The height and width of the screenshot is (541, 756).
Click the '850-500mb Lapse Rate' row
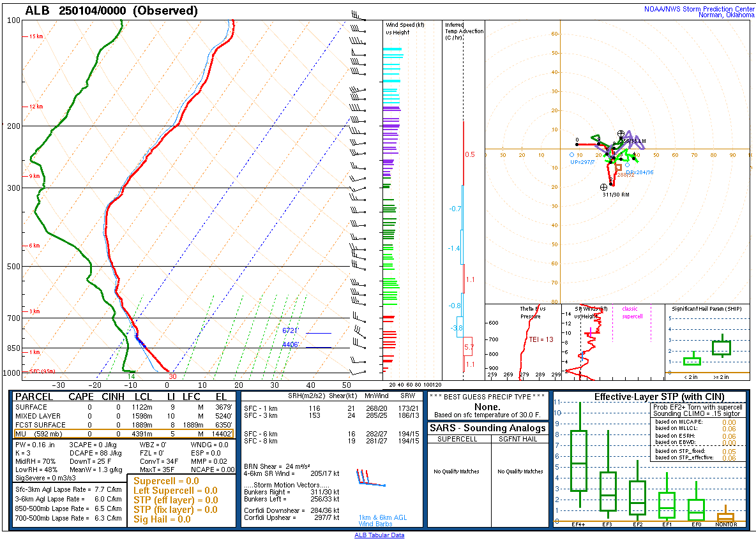[68, 508]
